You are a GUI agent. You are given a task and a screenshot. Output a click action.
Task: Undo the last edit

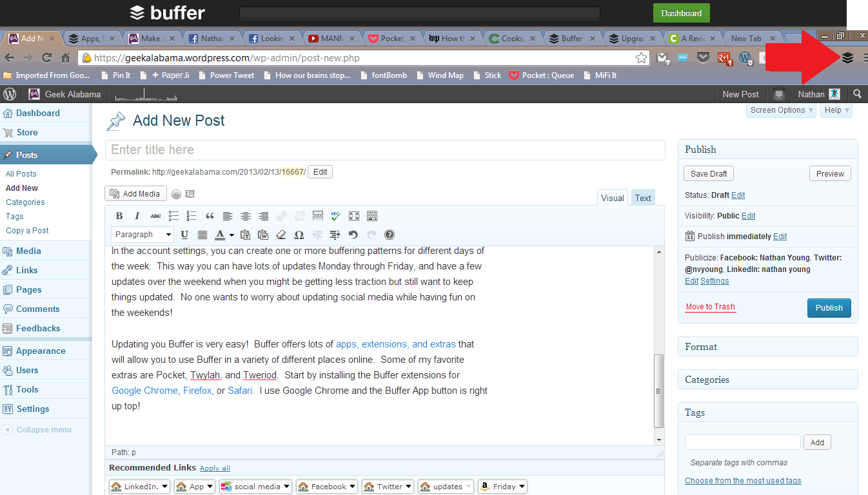[353, 235]
